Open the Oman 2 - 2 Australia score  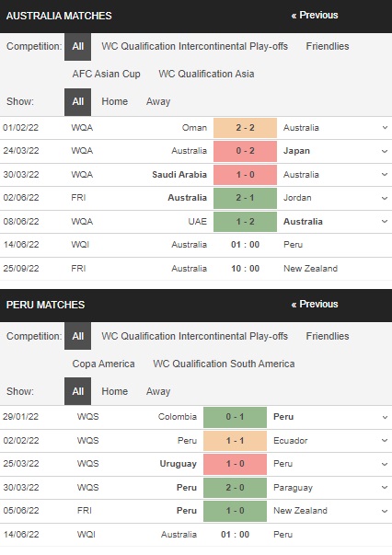(245, 128)
